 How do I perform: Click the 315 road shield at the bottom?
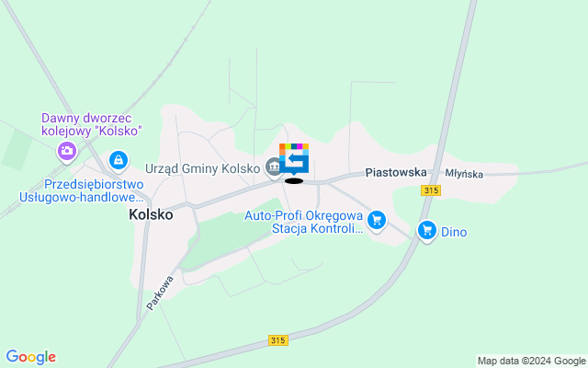(278, 340)
